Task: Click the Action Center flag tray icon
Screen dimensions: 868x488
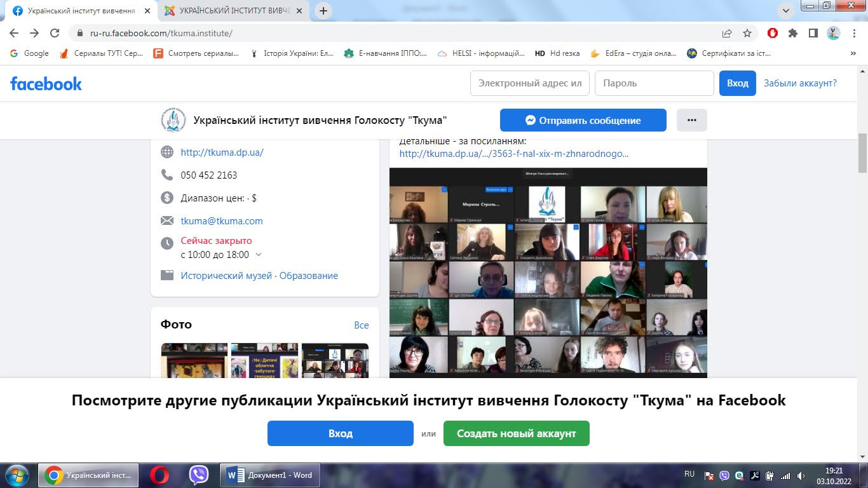Action: pyautogui.click(x=709, y=475)
